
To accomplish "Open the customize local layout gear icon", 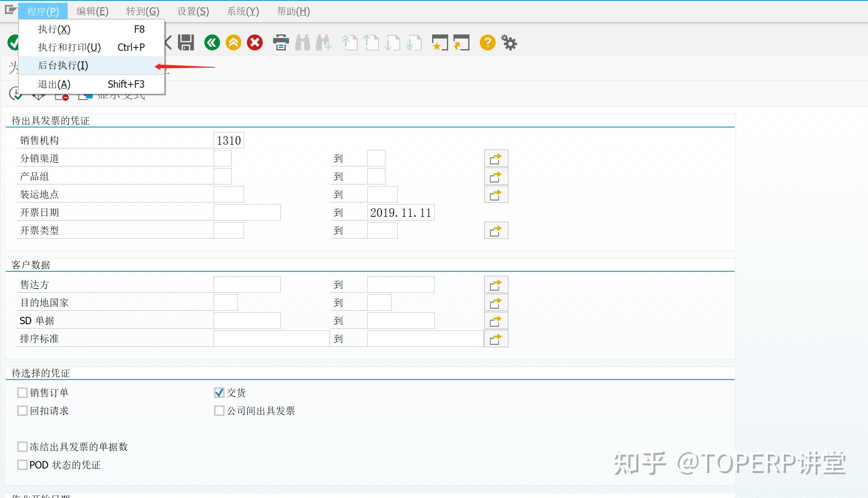I will (509, 42).
